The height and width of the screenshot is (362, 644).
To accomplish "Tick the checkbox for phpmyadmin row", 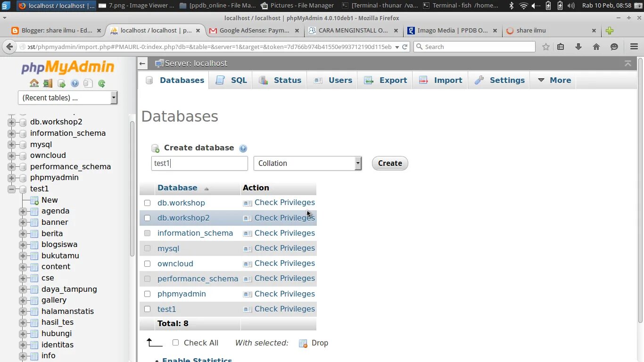I will tap(147, 294).
